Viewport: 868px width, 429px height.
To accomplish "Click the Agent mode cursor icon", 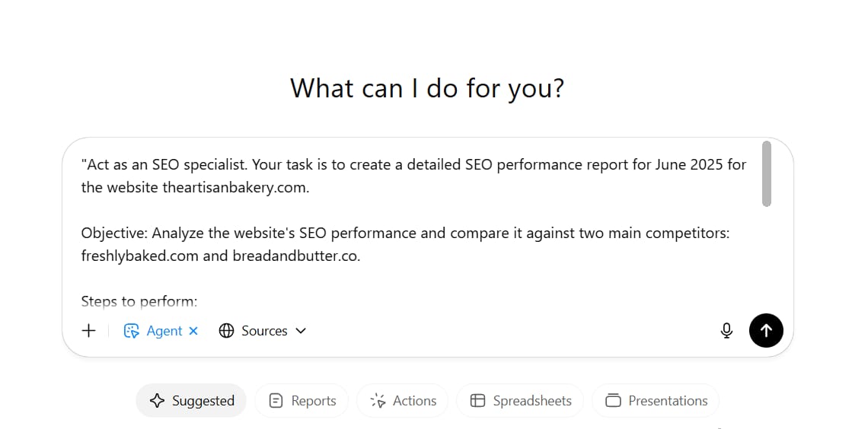I will point(131,331).
